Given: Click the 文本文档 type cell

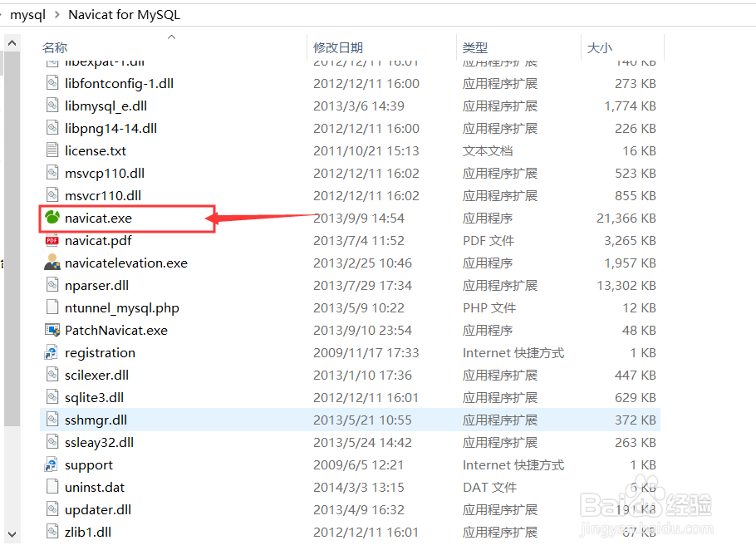Looking at the screenshot, I should (x=488, y=151).
